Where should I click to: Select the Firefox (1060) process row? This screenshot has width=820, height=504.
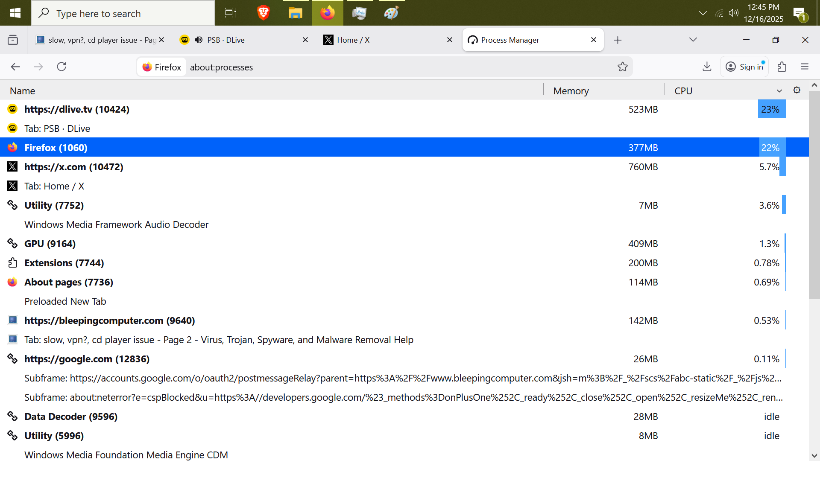click(x=404, y=148)
